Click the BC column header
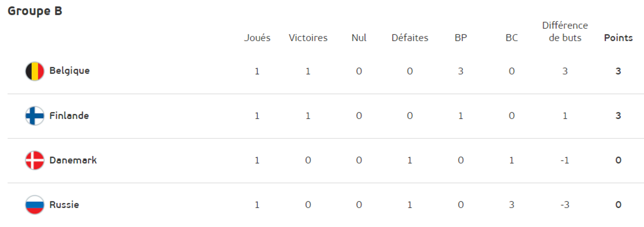 tap(511, 38)
